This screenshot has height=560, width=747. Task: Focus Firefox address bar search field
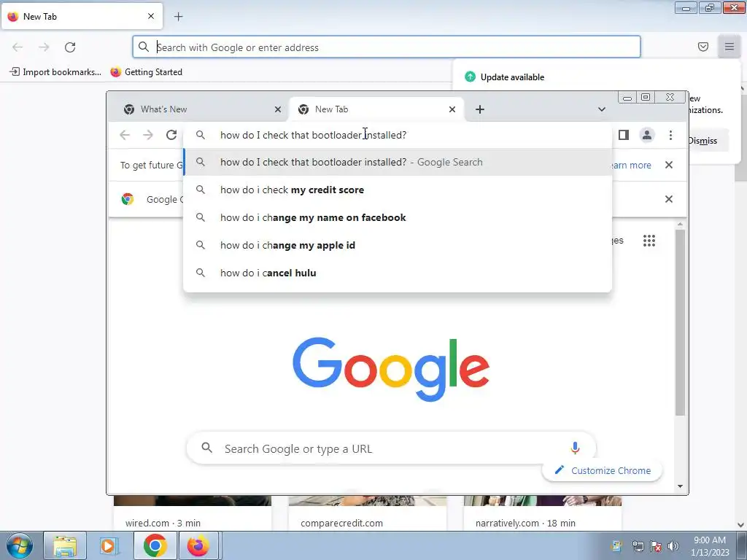tap(387, 47)
